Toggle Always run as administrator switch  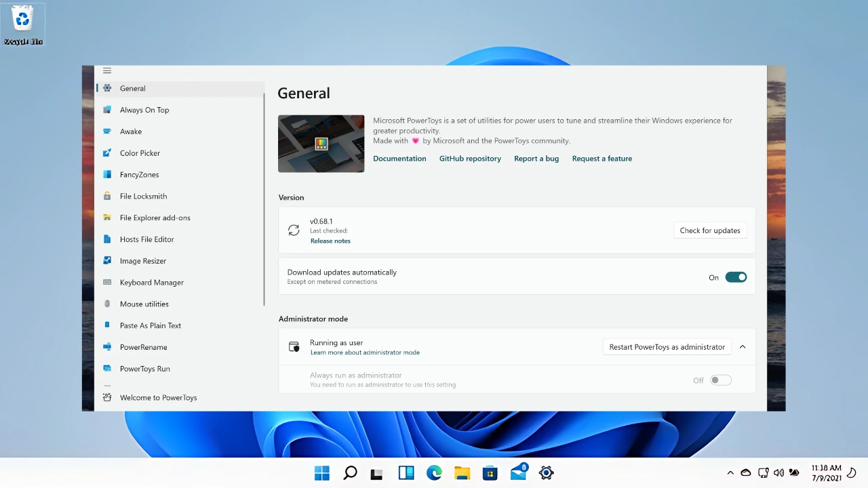coord(721,380)
